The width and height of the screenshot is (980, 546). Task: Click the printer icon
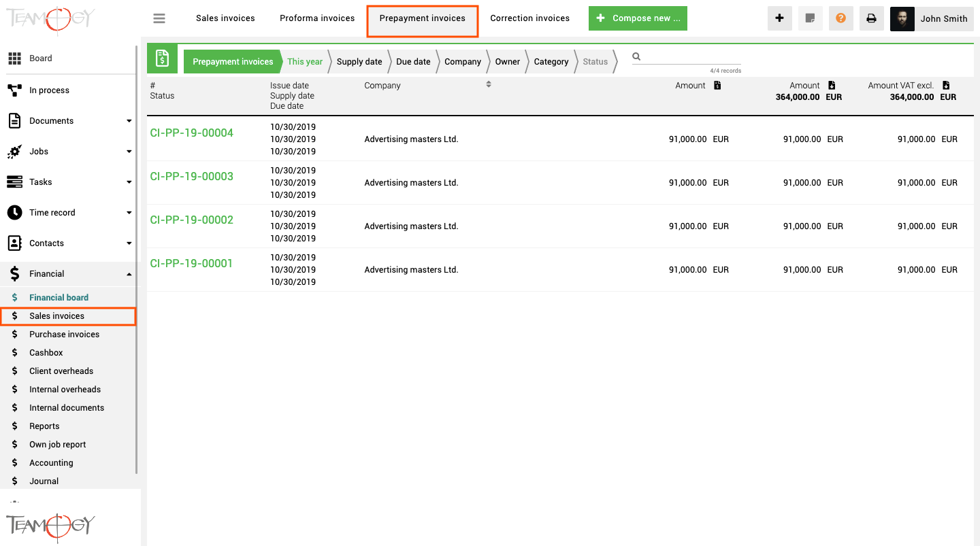(x=871, y=18)
